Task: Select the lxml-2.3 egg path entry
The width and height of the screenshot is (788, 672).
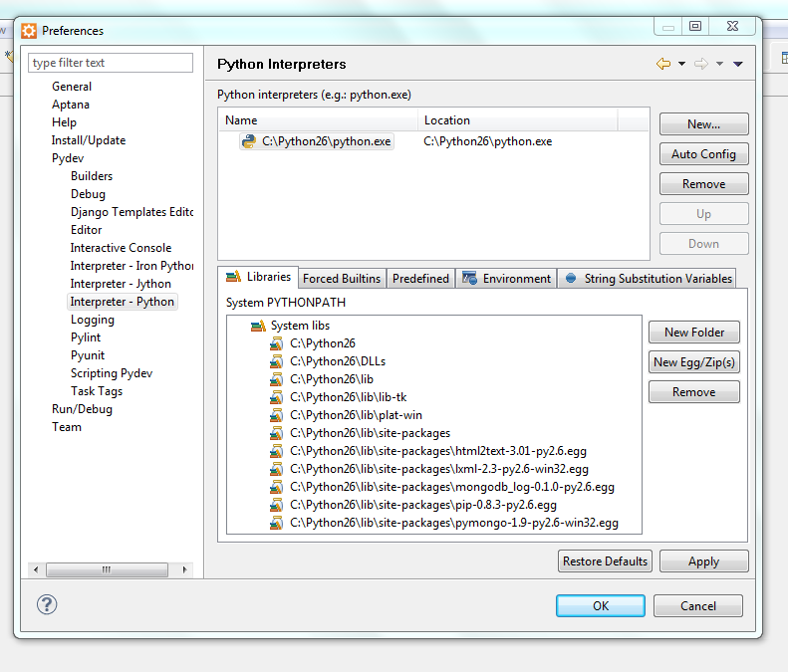Action: click(x=438, y=469)
